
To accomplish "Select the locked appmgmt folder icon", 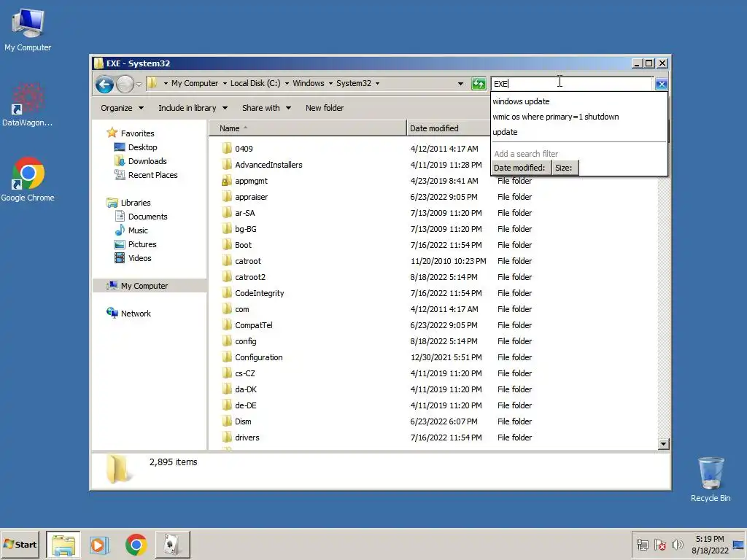I will click(x=227, y=181).
